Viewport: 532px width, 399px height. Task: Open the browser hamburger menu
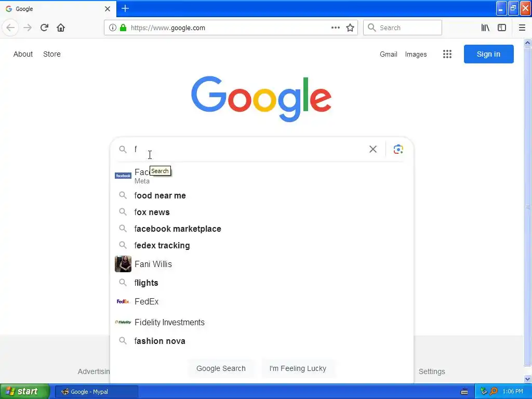522,28
